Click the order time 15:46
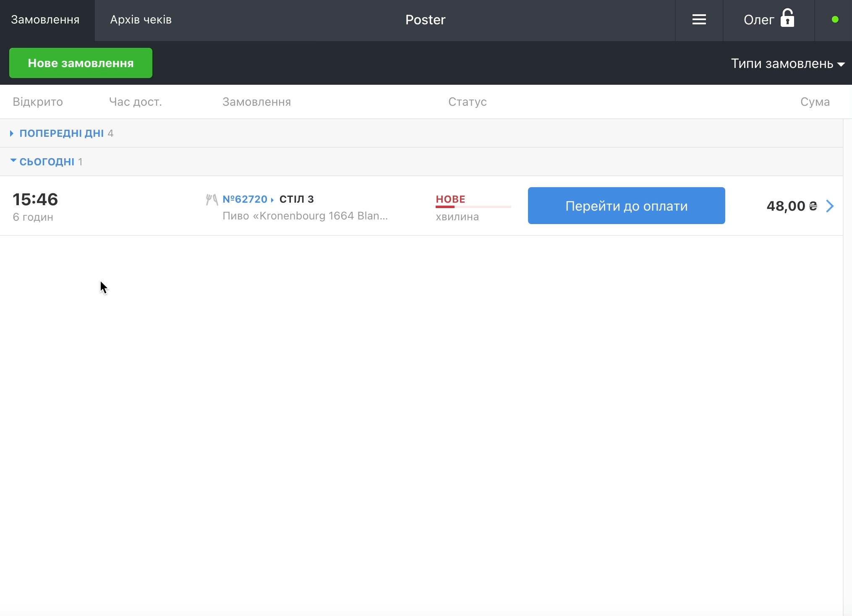The image size is (852, 616). (x=35, y=199)
